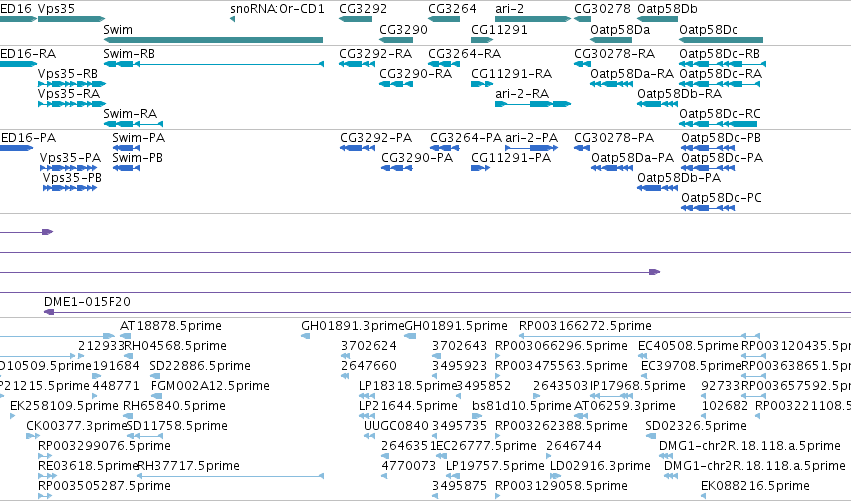The width and height of the screenshot is (851, 501).
Task: Select the SD02326.5prime EST label
Action: [696, 426]
